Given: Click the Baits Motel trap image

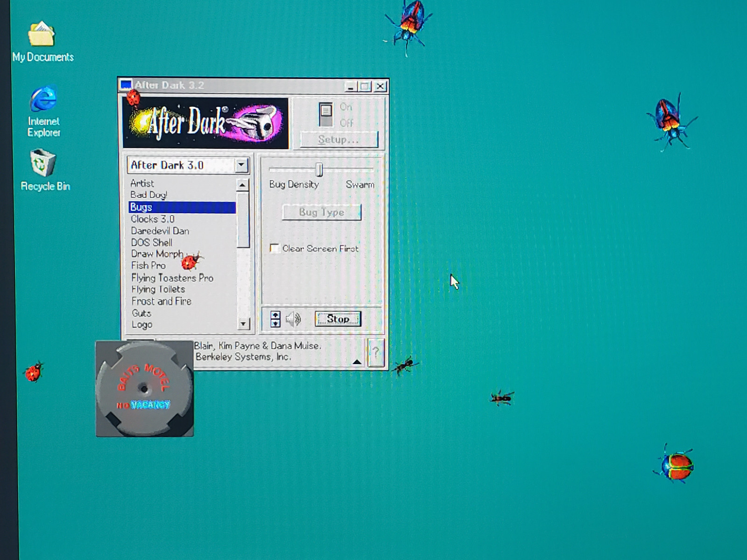Looking at the screenshot, I should (x=145, y=389).
